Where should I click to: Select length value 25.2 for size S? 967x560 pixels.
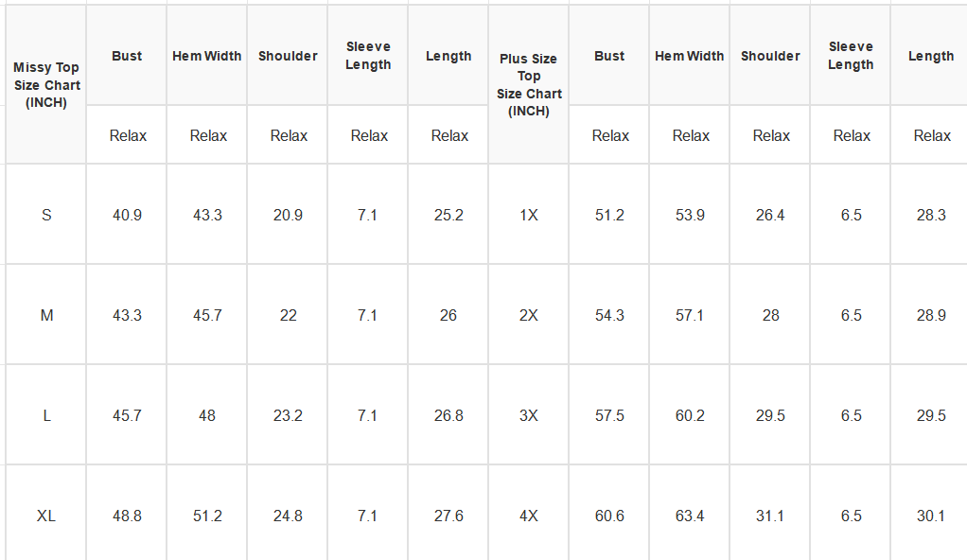click(x=448, y=215)
